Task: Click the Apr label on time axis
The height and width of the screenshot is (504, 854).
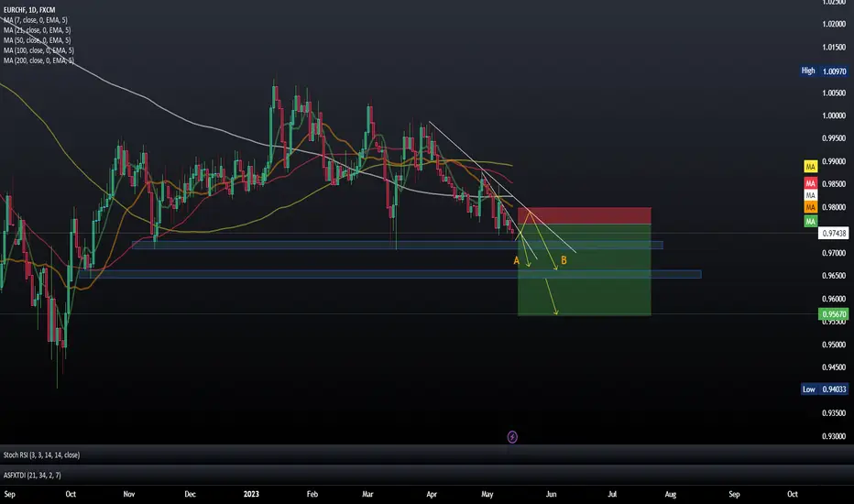Action: click(x=432, y=494)
